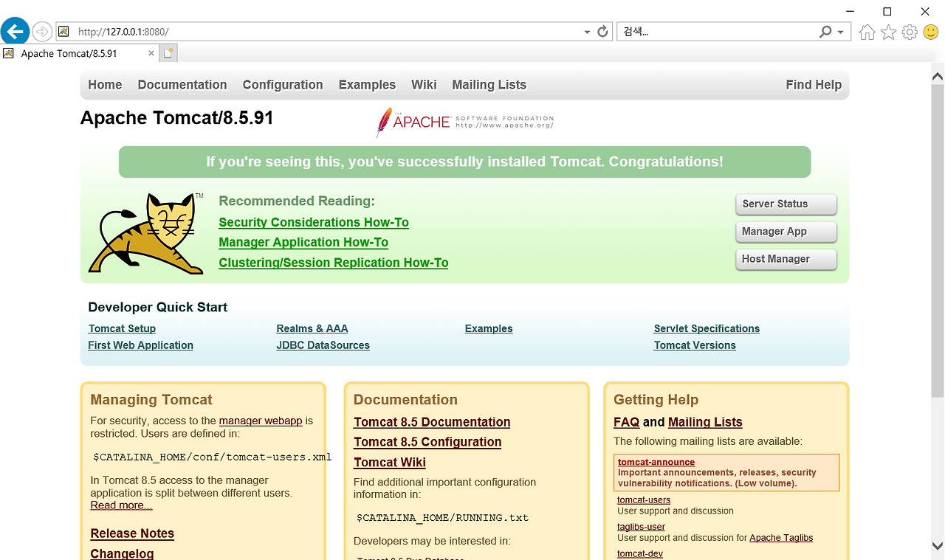Expand the address bar history dropdown
The height and width of the screenshot is (560, 945).
(585, 31)
